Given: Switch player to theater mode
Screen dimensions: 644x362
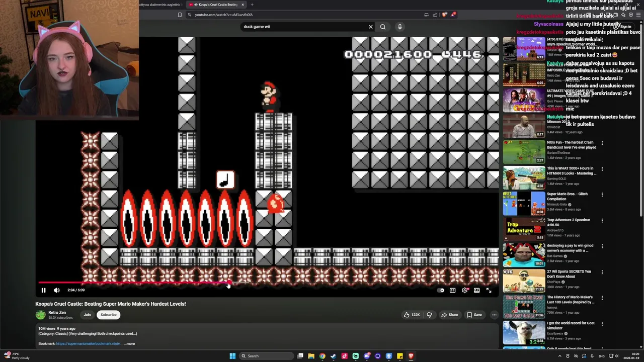Looking at the screenshot, I should point(476,290).
